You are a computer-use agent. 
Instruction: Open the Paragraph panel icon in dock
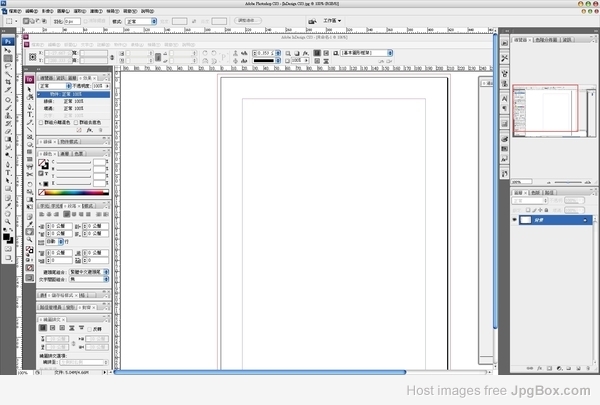click(504, 109)
